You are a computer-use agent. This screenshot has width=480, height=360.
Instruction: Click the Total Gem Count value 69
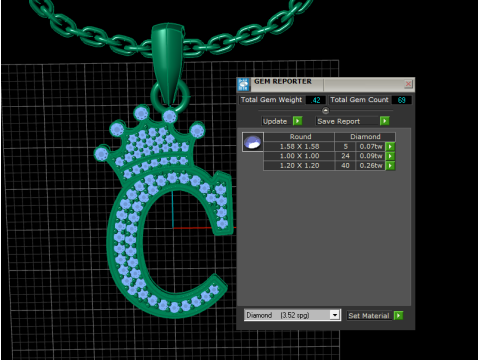coord(401,100)
